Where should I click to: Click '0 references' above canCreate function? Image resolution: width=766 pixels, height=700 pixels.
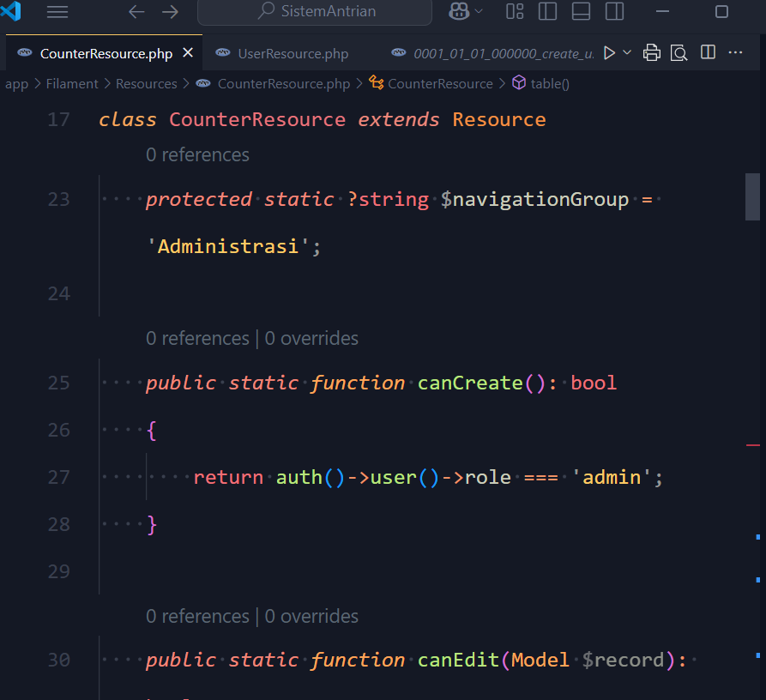pyautogui.click(x=196, y=339)
